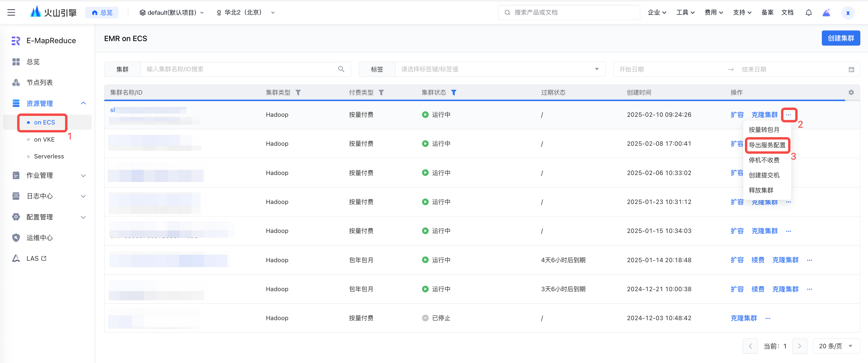This screenshot has height=363, width=868.
Task: Open the hamburger navigation menu
Action: point(11,12)
